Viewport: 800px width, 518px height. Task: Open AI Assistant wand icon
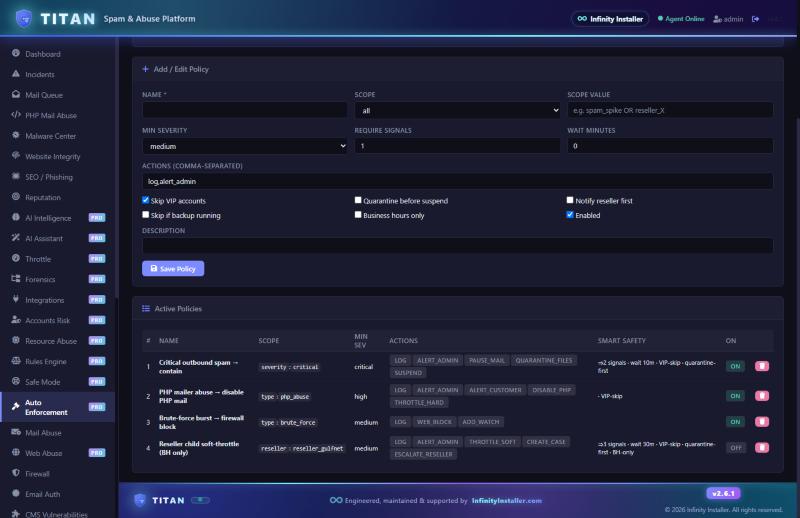[16, 238]
